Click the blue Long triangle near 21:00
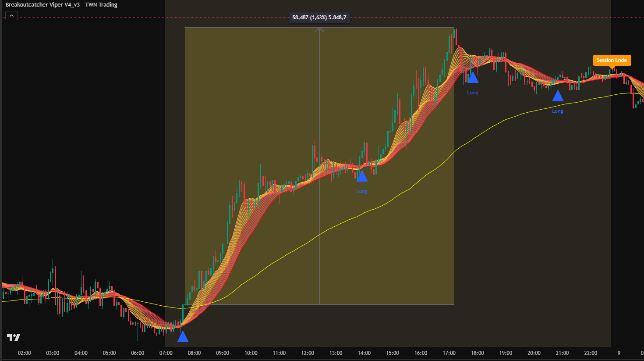The image size is (644, 361). tap(557, 96)
